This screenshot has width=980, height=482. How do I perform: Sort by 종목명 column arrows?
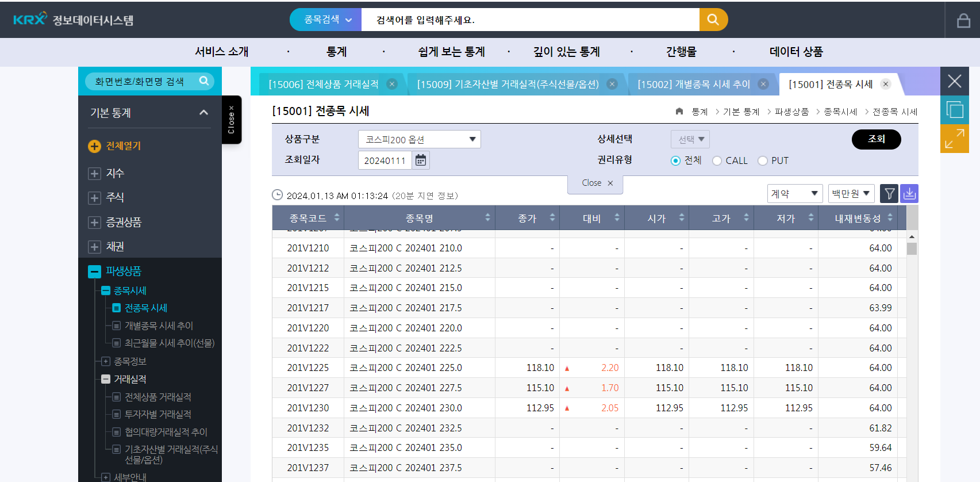click(487, 217)
